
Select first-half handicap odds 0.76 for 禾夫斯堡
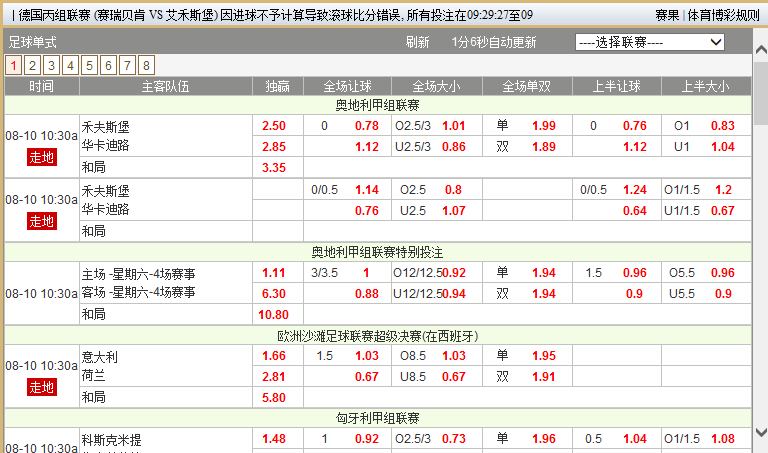coord(635,126)
